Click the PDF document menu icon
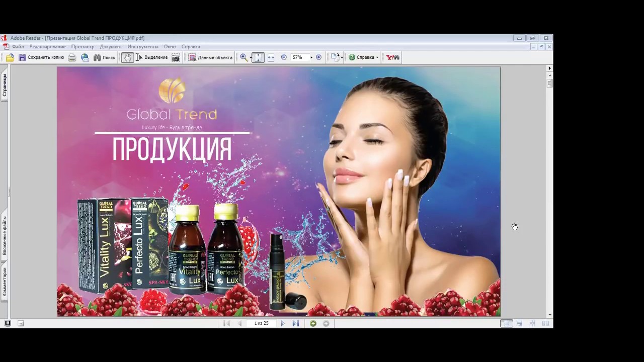This screenshot has height=362, width=644. pyautogui.click(x=6, y=47)
